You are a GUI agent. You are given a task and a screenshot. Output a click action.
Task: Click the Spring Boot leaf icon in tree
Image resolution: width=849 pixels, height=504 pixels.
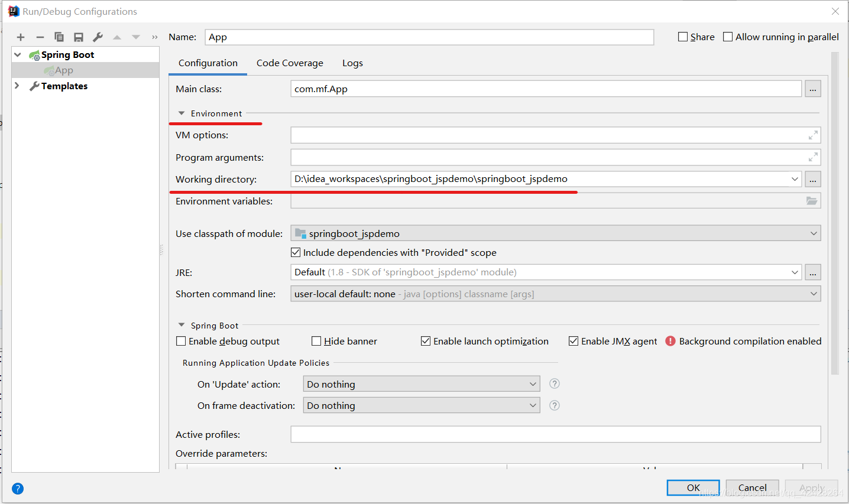[34, 55]
